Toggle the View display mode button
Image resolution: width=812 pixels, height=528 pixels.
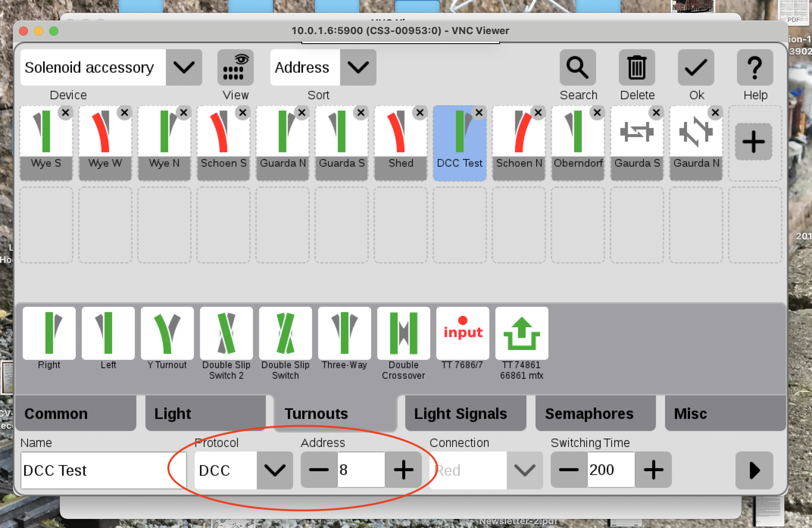coord(236,67)
